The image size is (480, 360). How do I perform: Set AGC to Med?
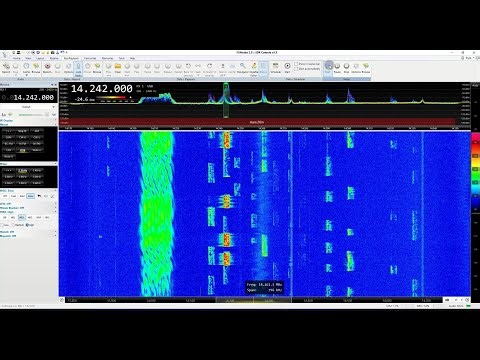[22, 196]
